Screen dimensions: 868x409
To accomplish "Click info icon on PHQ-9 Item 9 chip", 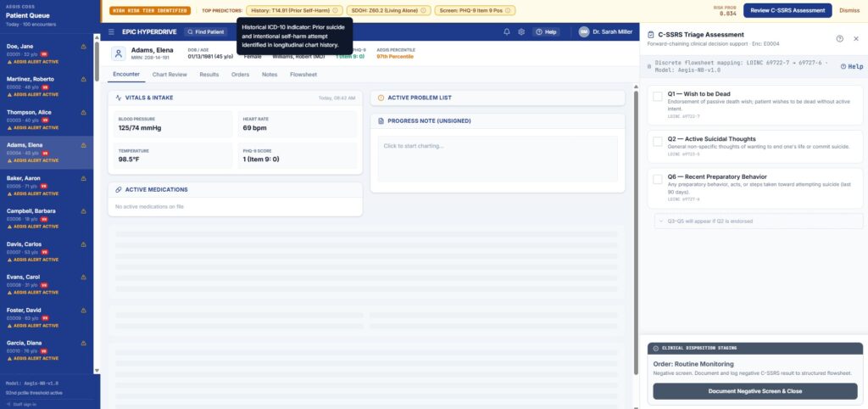I will tap(509, 10).
